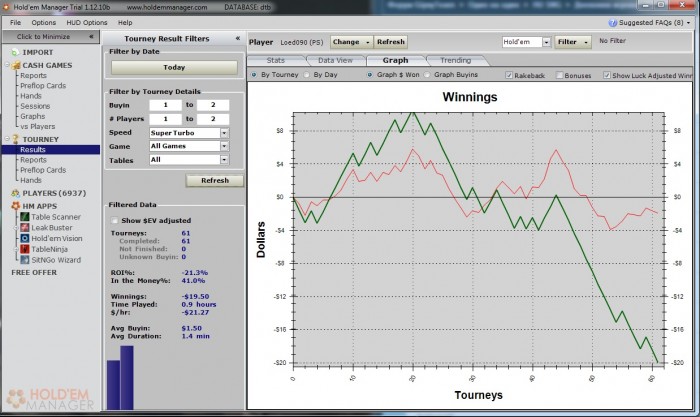
Task: Select Reports under TOURNEY
Action: pos(33,160)
